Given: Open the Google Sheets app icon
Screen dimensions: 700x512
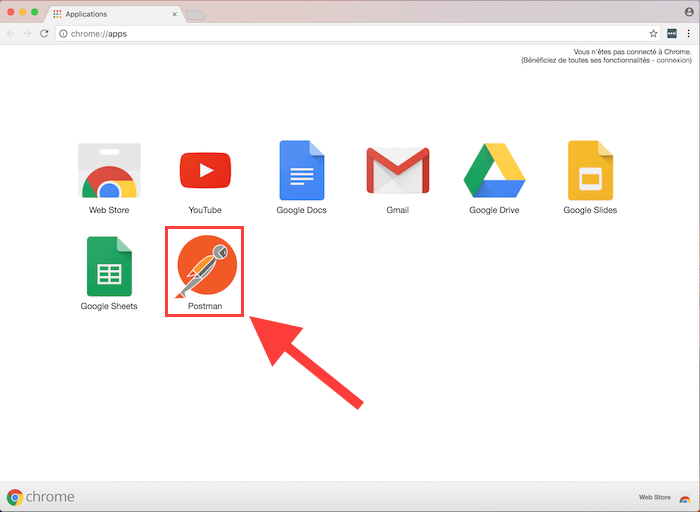Looking at the screenshot, I should point(109,266).
